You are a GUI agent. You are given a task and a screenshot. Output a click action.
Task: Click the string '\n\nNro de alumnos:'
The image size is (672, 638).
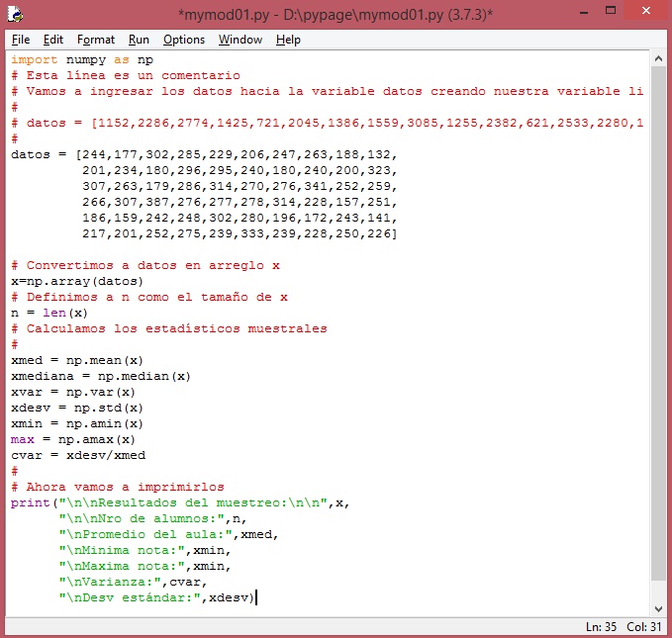[x=142, y=519]
